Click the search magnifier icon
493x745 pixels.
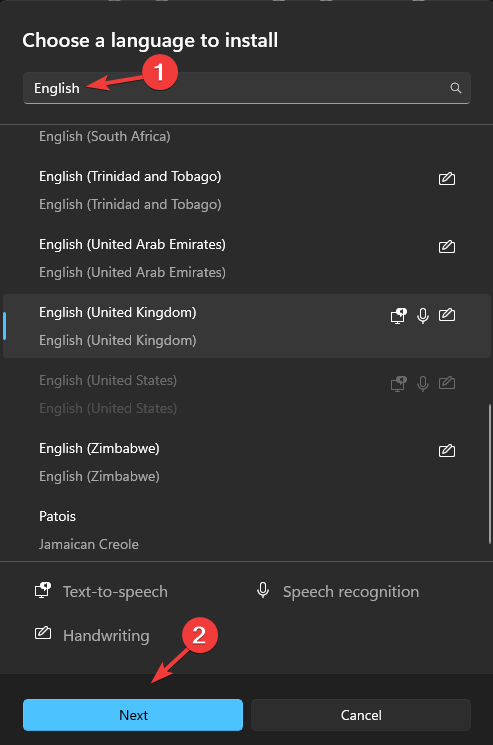click(x=455, y=88)
